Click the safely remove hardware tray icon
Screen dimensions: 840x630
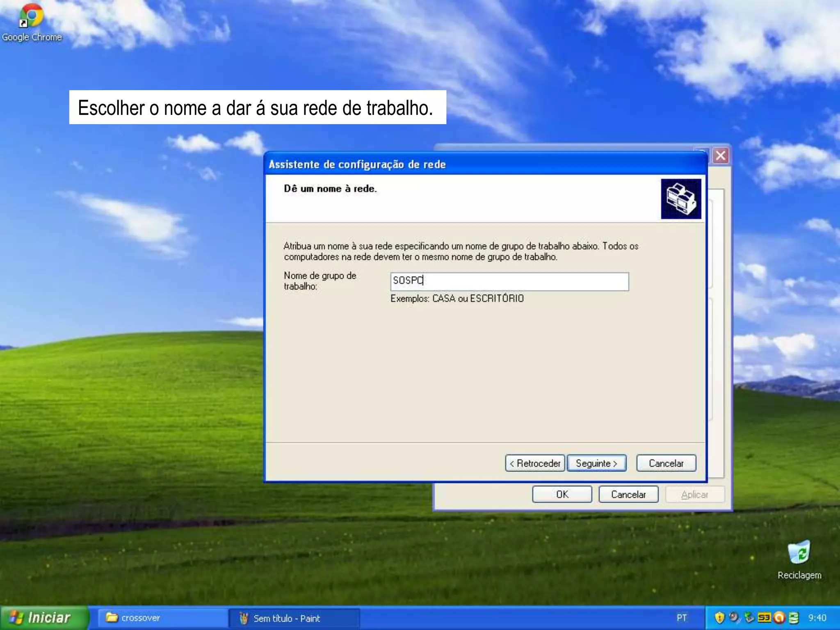point(749,618)
